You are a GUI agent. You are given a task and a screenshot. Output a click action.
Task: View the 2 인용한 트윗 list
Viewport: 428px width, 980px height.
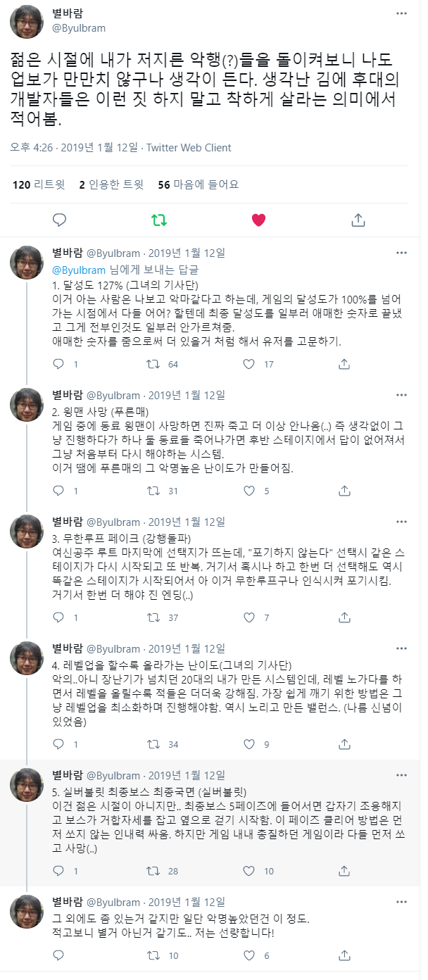pos(111,184)
